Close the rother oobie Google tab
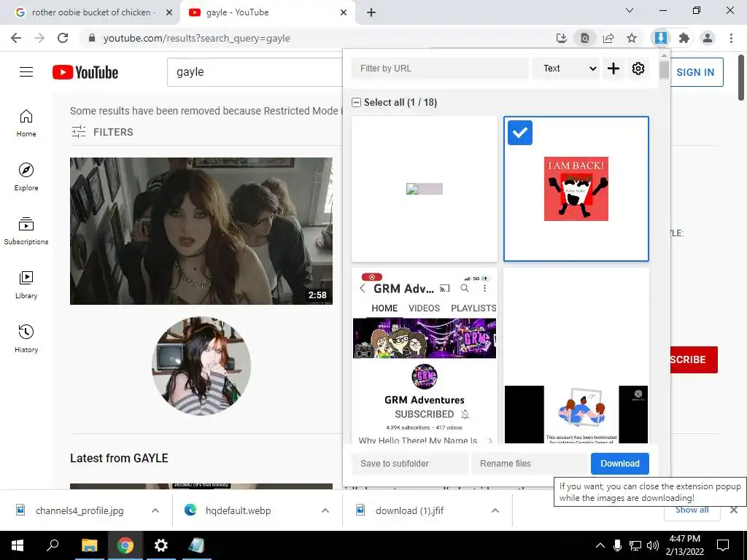 pos(169,12)
